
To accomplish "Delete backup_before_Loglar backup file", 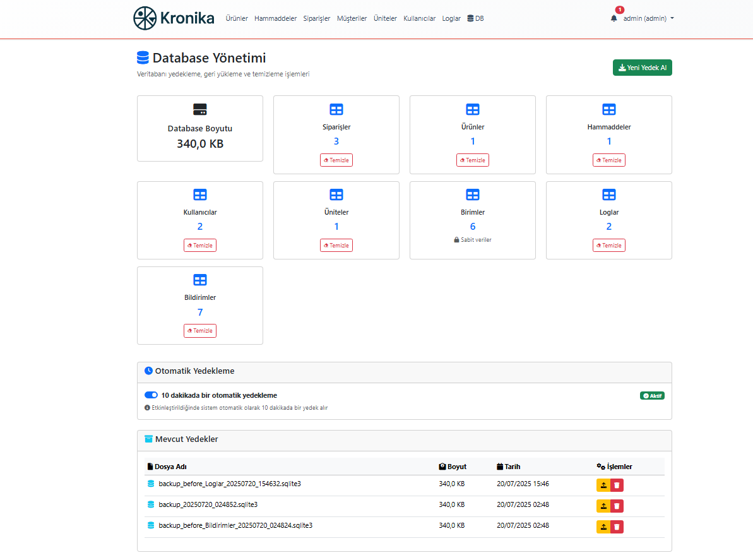I will point(617,485).
